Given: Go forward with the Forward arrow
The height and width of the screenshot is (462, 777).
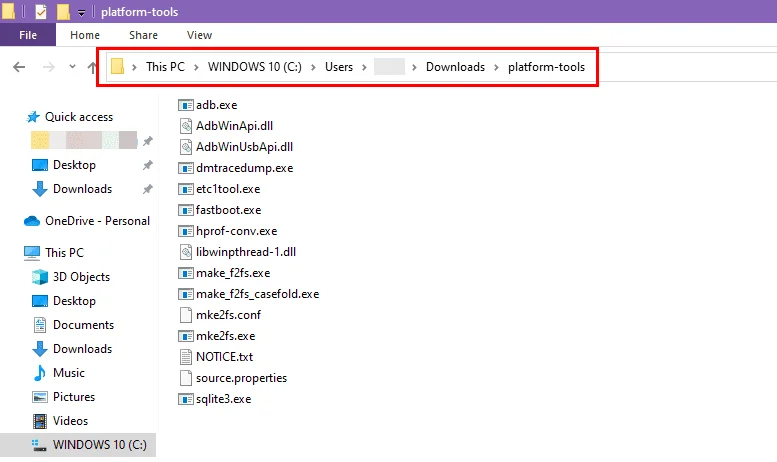Looking at the screenshot, I should click(49, 66).
